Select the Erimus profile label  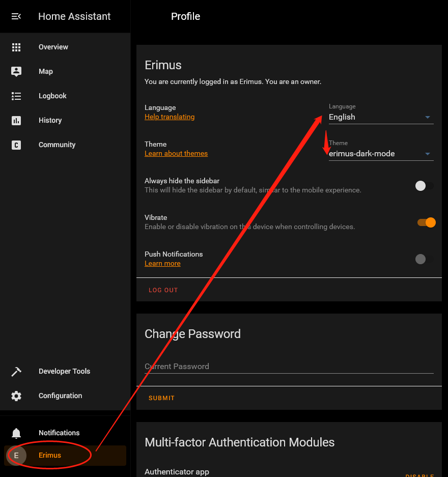[50, 456]
